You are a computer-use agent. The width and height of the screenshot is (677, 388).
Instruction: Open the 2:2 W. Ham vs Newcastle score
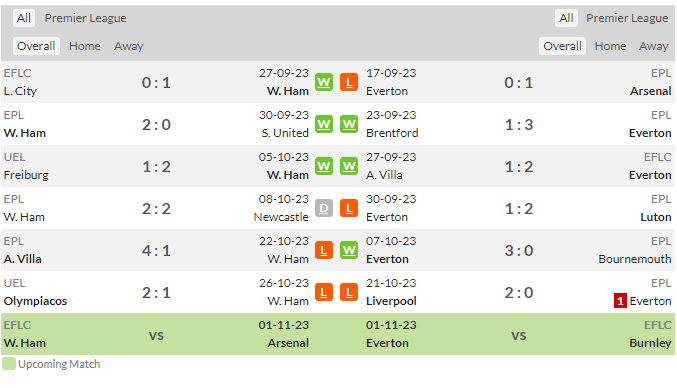(156, 208)
